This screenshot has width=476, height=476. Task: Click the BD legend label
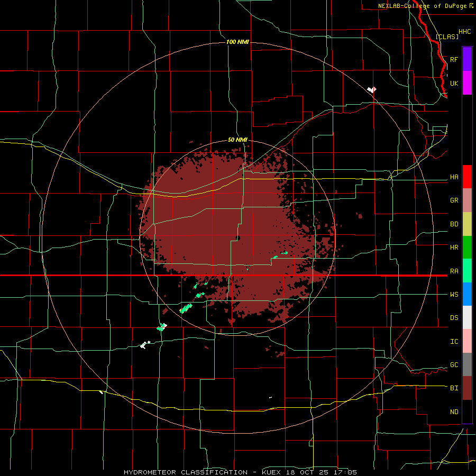pos(454,224)
